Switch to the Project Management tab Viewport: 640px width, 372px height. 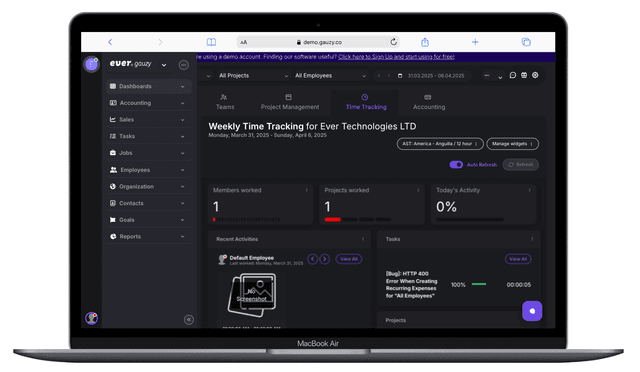(290, 102)
